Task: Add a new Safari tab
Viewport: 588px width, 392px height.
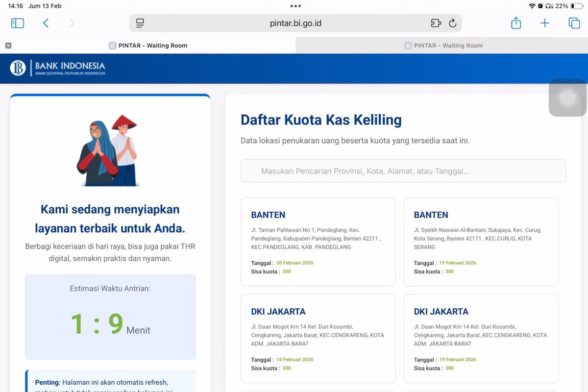Action: [x=545, y=23]
